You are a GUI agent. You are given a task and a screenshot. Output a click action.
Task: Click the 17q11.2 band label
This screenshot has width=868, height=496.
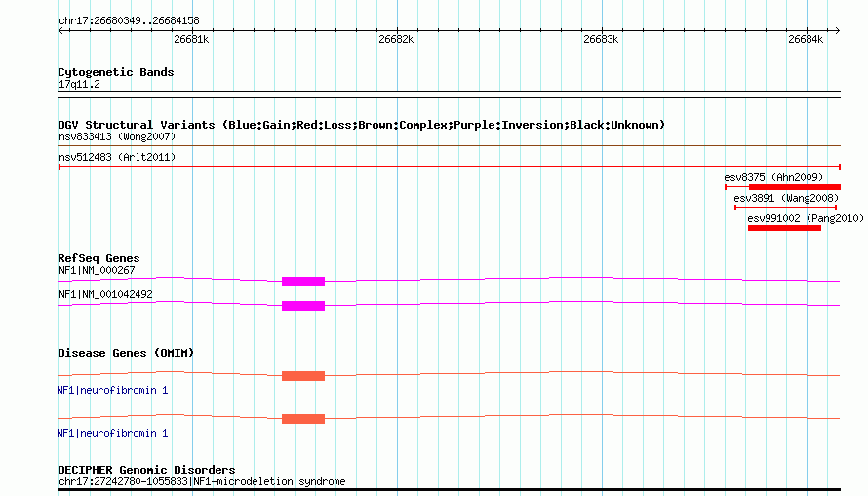(79, 85)
